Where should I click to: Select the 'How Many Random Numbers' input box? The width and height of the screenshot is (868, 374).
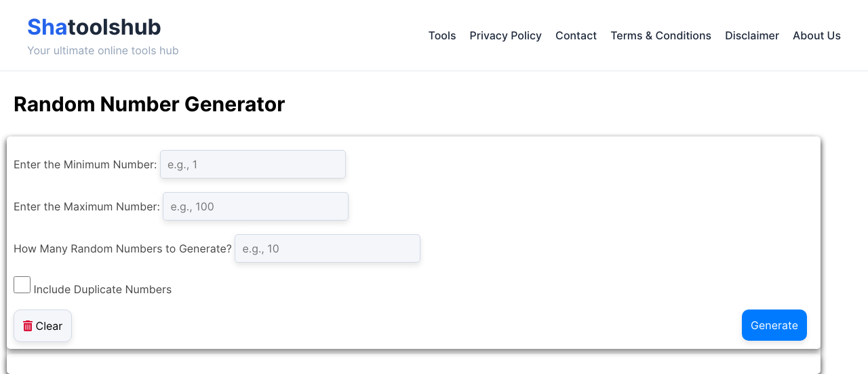[x=328, y=248]
